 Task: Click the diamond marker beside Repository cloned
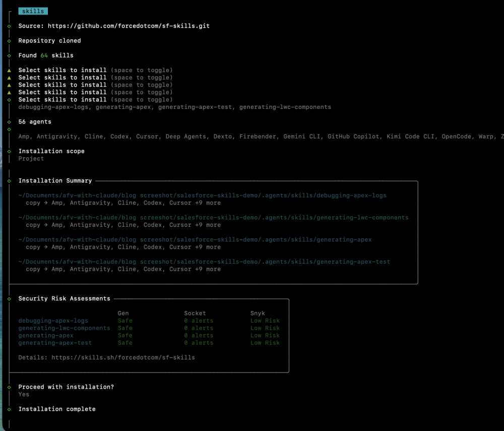pos(9,41)
